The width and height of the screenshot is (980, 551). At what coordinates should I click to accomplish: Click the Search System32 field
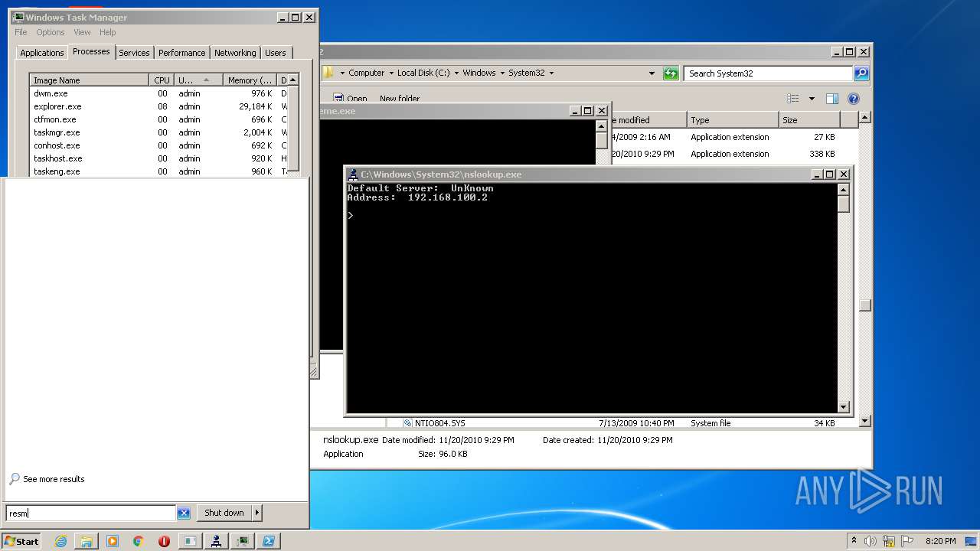click(768, 73)
